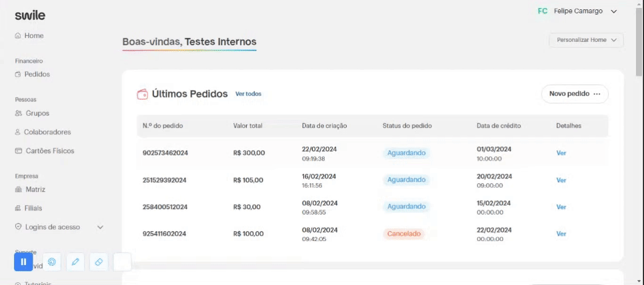The image size is (644, 285).
Task: View details of order 251529392024
Action: click(x=561, y=180)
